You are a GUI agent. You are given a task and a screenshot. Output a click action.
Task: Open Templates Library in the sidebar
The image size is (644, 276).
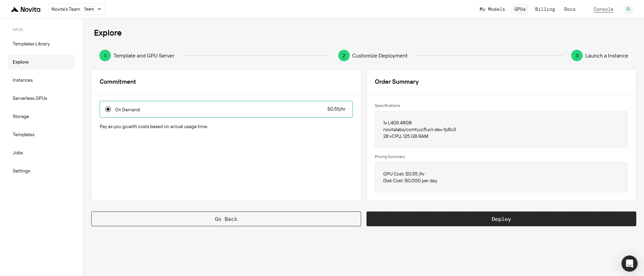(x=41, y=44)
